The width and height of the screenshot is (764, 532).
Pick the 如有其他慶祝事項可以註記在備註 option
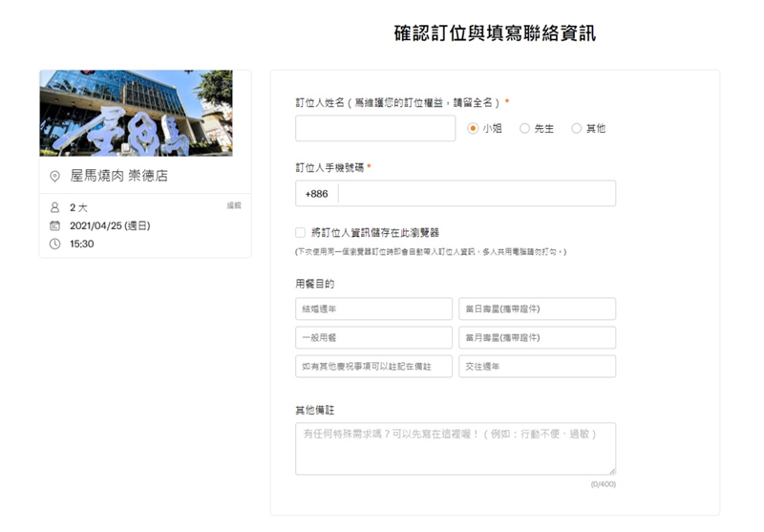[373, 367]
